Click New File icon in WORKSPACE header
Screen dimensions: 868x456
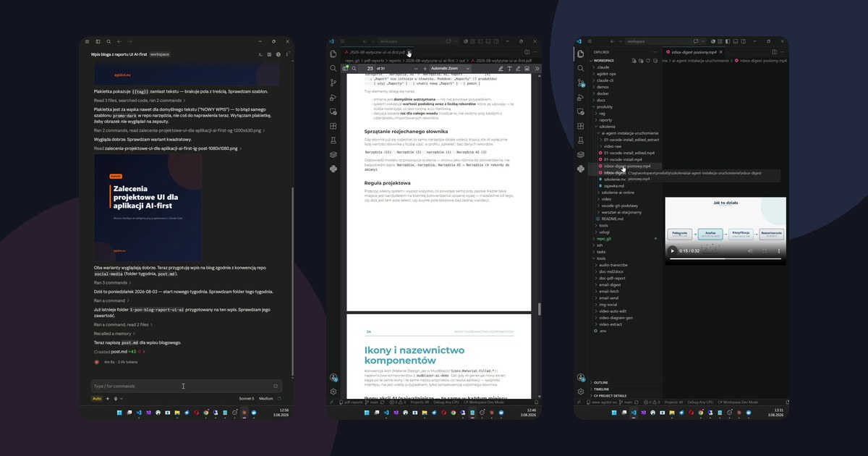[x=634, y=61]
